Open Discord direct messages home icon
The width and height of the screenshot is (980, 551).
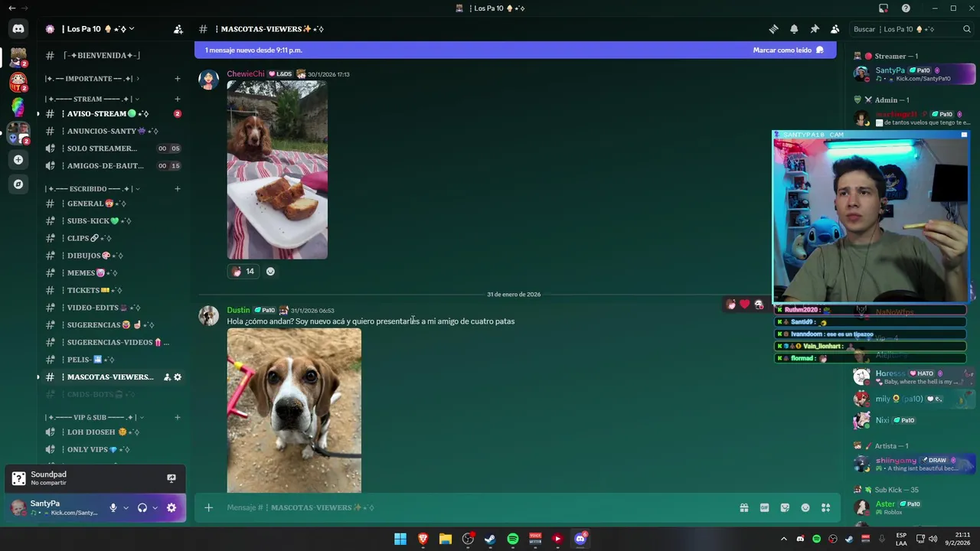tap(18, 29)
